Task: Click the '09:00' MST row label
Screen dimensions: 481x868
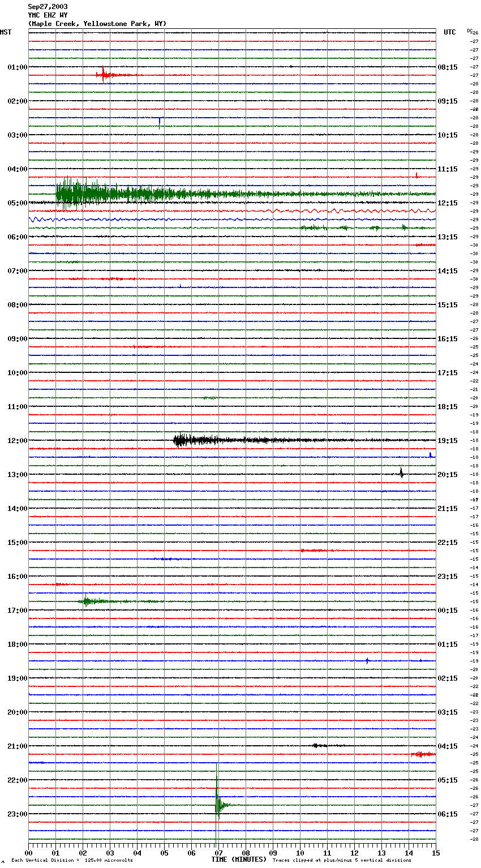Action: [18, 339]
